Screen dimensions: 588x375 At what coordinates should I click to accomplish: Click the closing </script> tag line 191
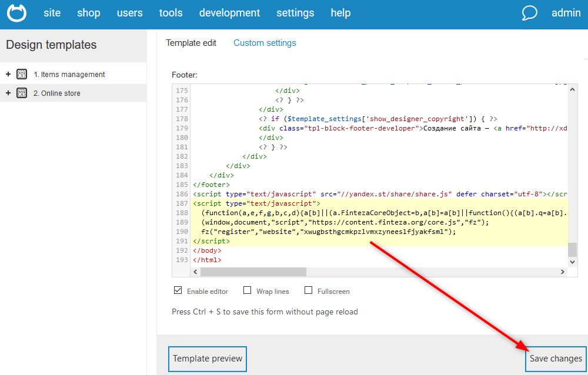212,241
